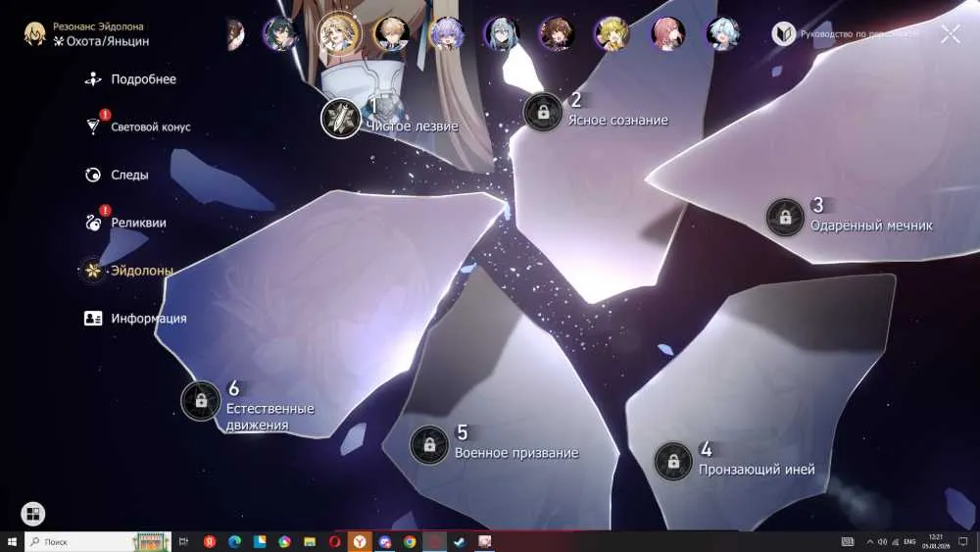Screen dimensions: 980x552
Task: Open Google Chrome from taskbar
Action: [410, 541]
